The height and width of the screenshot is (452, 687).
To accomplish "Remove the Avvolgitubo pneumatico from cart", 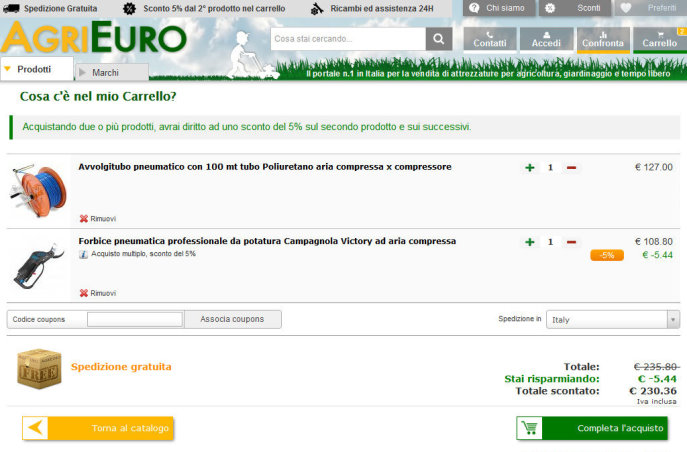I will pyautogui.click(x=98, y=218).
